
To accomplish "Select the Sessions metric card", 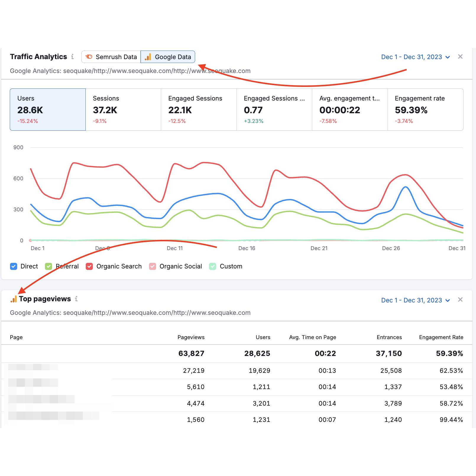I will tap(123, 109).
